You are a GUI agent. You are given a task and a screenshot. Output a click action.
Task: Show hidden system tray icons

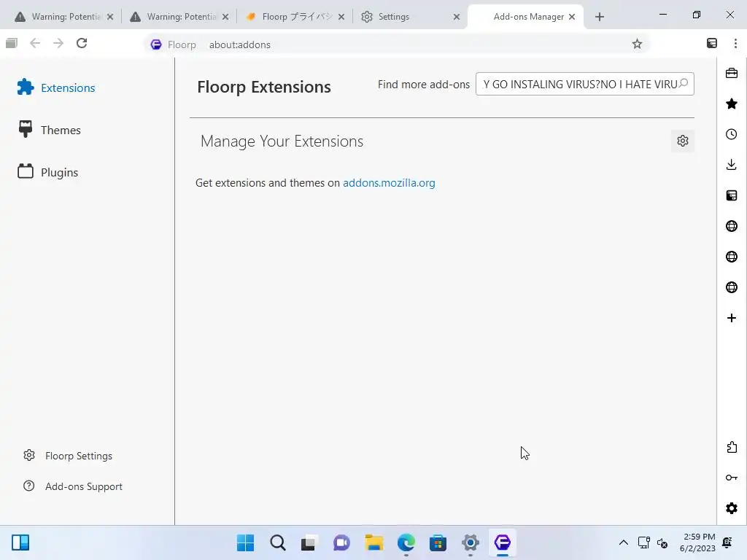click(623, 542)
